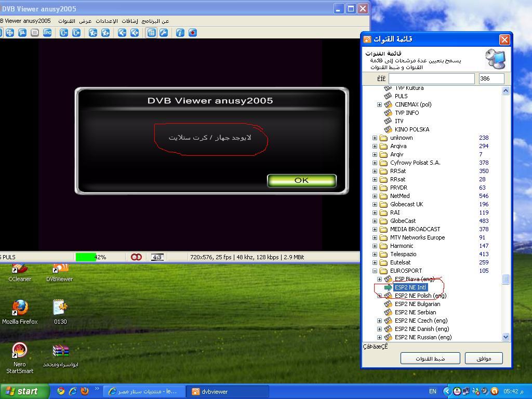Click the favourite star plus toolbar icon
532x399 pixels.
pyautogui.click(x=105, y=33)
